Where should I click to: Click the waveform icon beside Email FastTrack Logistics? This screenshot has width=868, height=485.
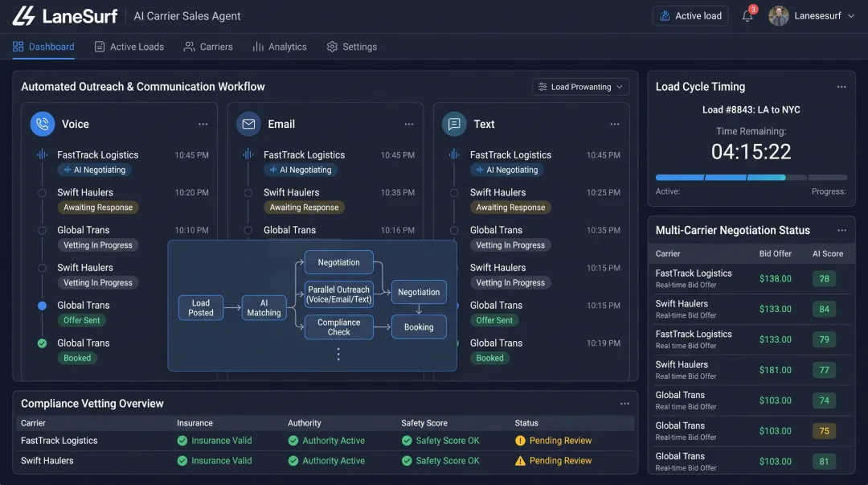point(248,154)
